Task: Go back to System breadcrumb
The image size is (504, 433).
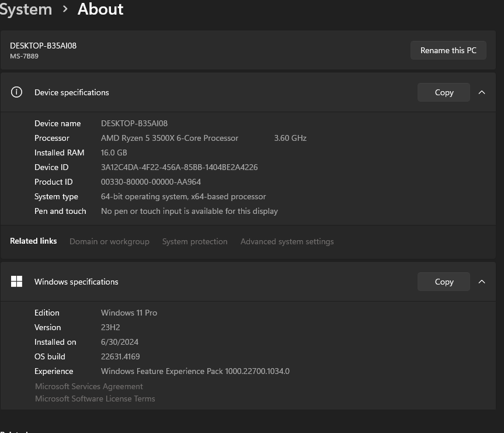Action: 26,9
